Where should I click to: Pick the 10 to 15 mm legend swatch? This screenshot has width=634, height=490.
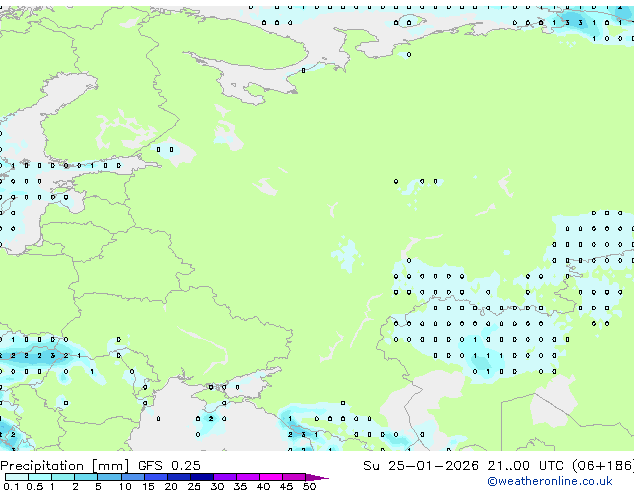133,477
